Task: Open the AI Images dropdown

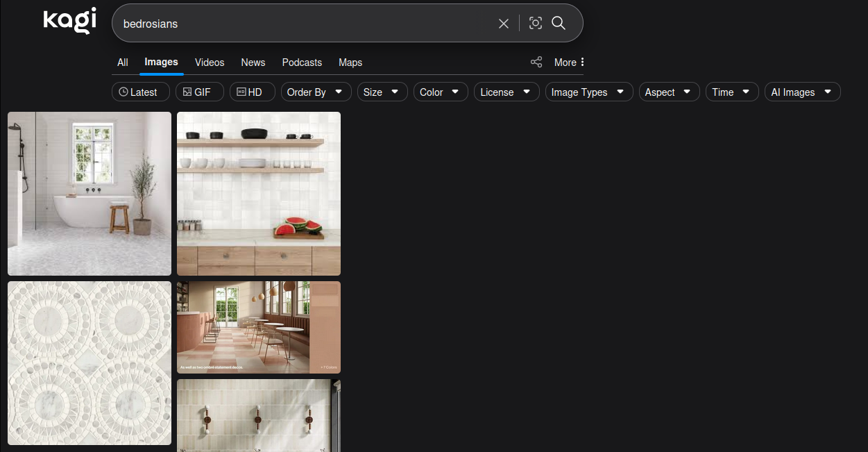Action: [x=803, y=92]
